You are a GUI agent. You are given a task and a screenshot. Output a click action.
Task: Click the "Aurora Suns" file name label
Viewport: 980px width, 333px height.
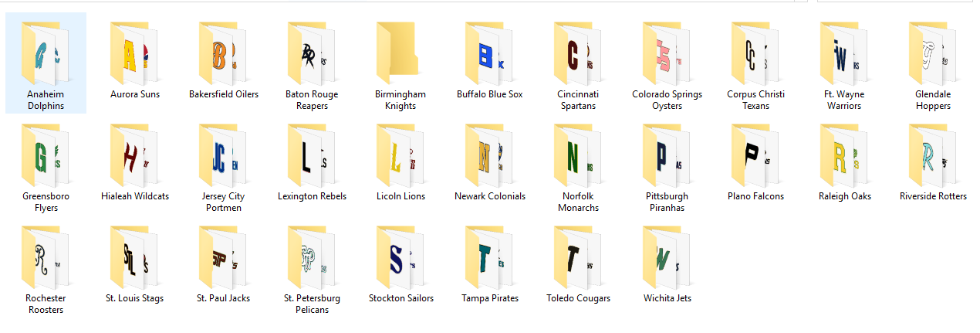(x=134, y=94)
